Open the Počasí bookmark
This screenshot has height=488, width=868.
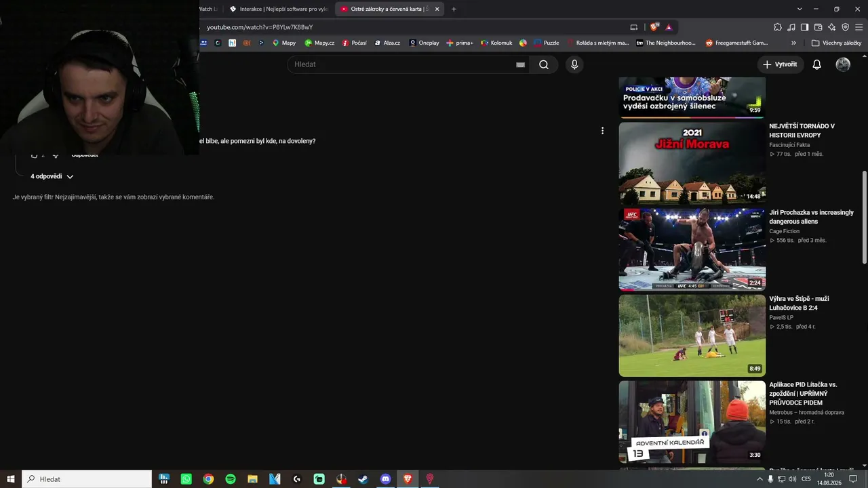pyautogui.click(x=355, y=43)
